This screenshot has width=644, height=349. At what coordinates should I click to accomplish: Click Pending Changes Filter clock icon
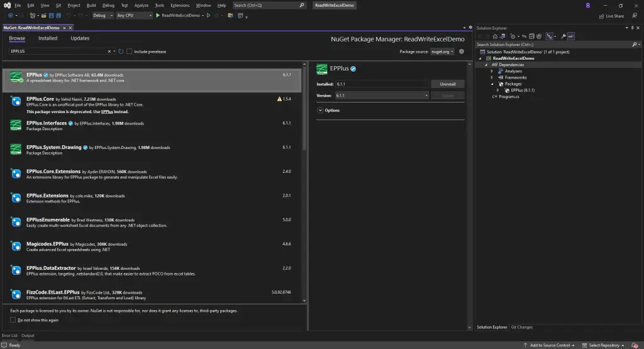point(513,36)
